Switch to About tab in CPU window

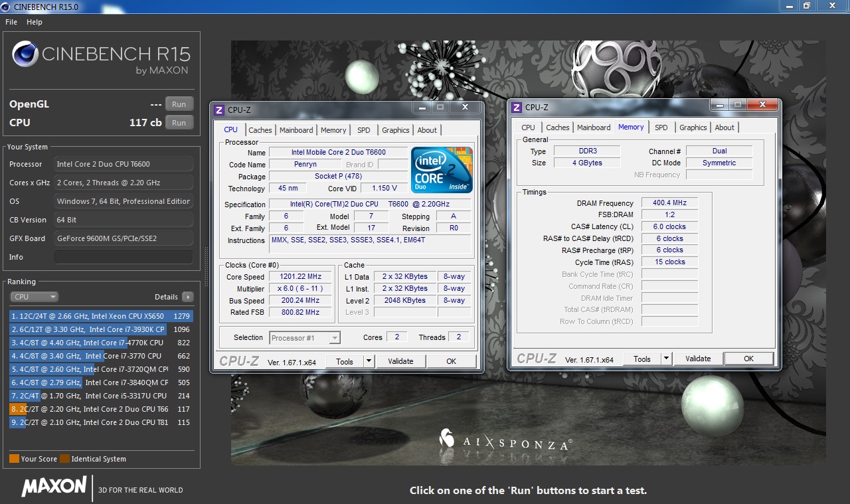pyautogui.click(x=427, y=130)
